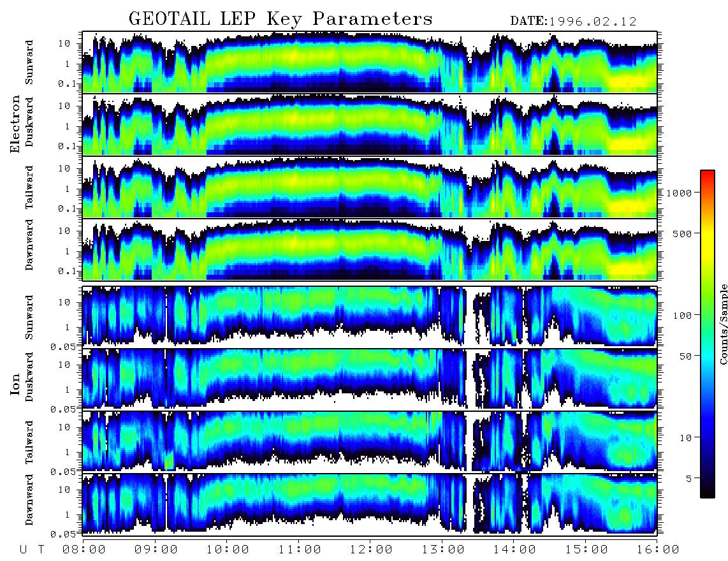Click the Ion Dawnward spectrogram panel
The height and width of the screenshot is (561, 728).
point(370,504)
